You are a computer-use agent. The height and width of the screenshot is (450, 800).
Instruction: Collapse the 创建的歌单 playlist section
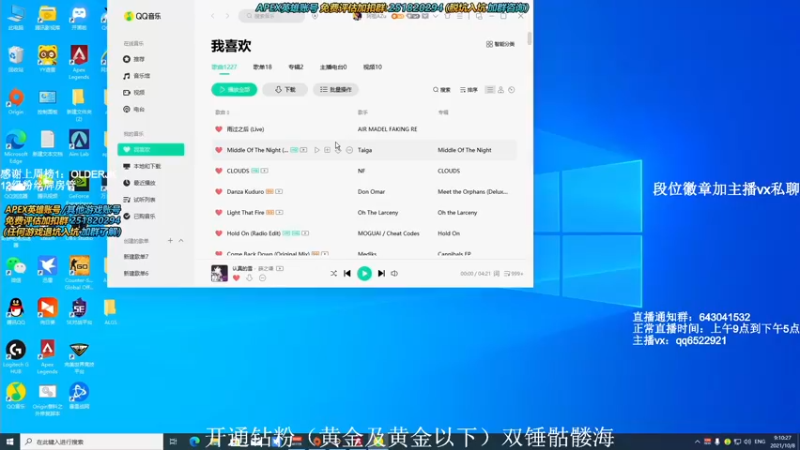[x=181, y=241]
